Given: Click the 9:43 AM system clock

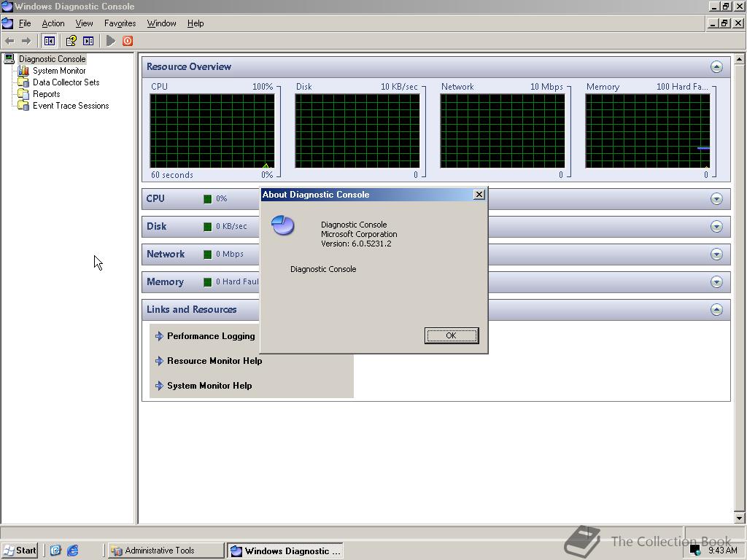Looking at the screenshot, I should pos(723,551).
